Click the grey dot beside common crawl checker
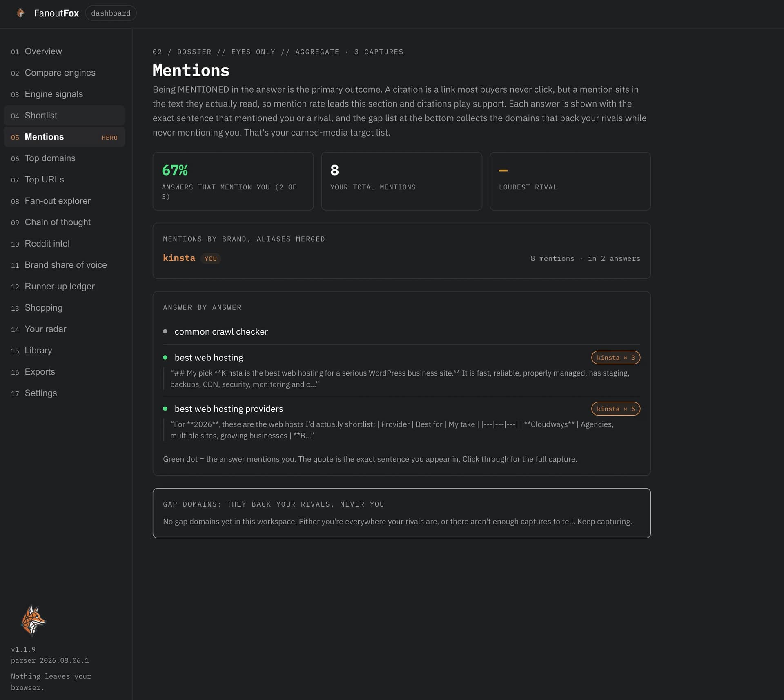The width and height of the screenshot is (784, 700). point(165,332)
